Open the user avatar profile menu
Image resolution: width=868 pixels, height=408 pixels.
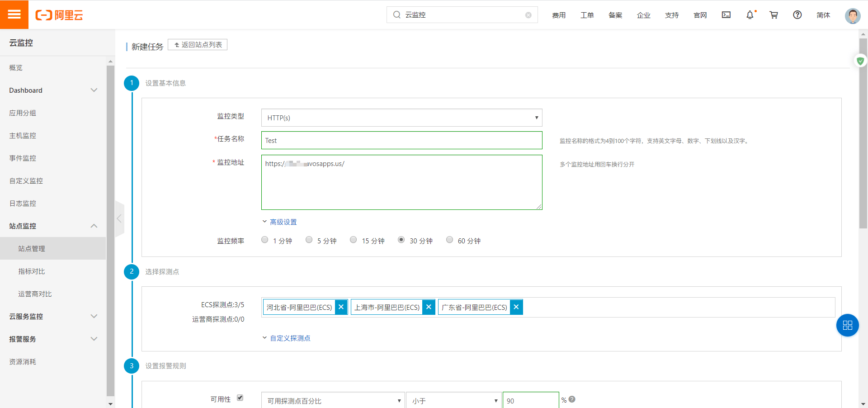(x=852, y=16)
